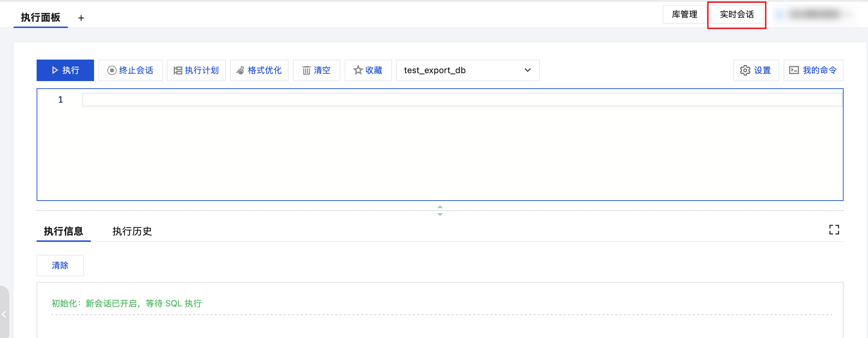The image size is (868, 338).
Task: Open the test_export_db database dropdown
Action: coord(468,70)
